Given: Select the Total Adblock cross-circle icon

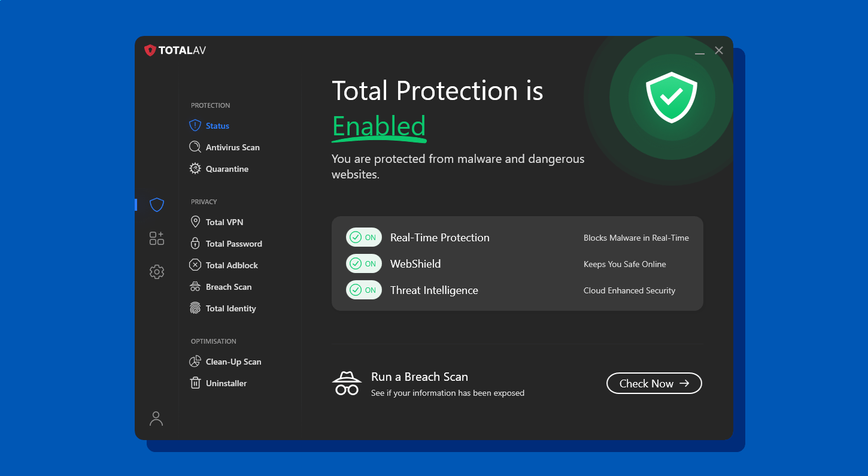Looking at the screenshot, I should click(x=195, y=265).
